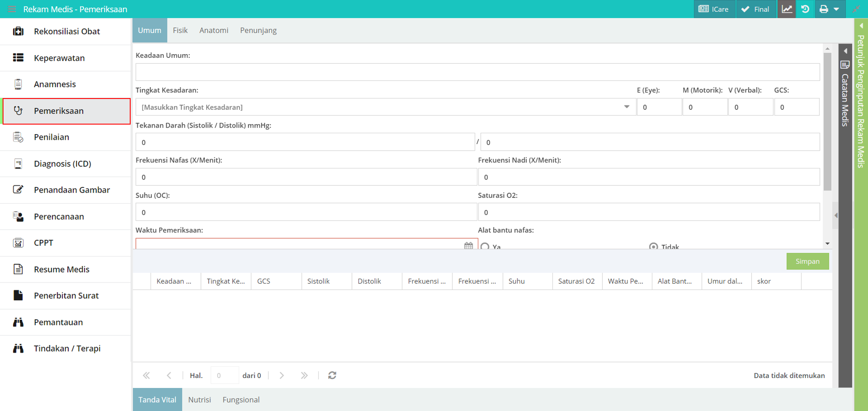Select Ya for Alat bantu nafas

(485, 247)
